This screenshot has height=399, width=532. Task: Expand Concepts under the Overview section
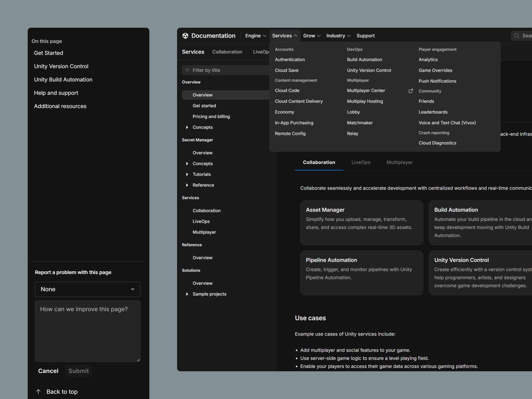187,127
